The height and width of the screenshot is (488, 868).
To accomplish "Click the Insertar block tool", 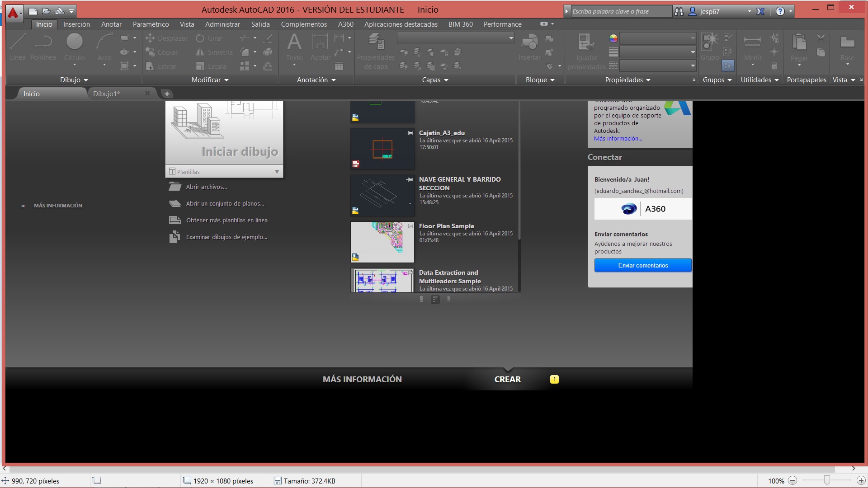I will pos(529,47).
